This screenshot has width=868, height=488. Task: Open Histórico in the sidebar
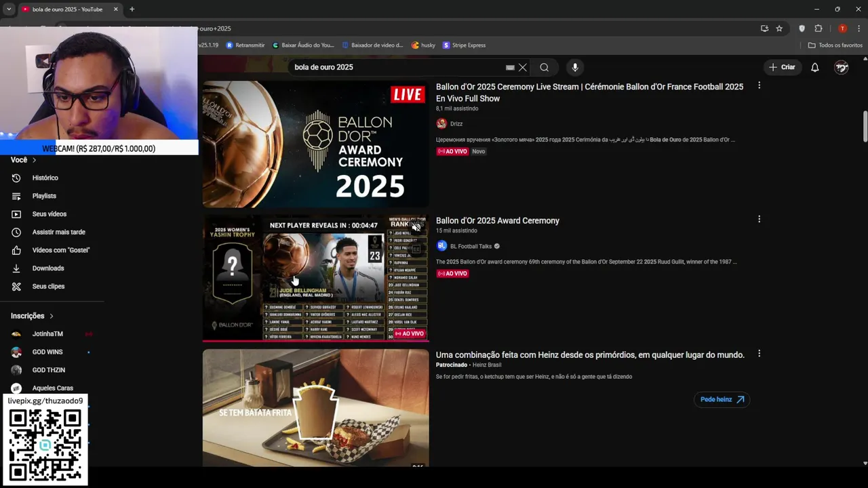tap(45, 178)
